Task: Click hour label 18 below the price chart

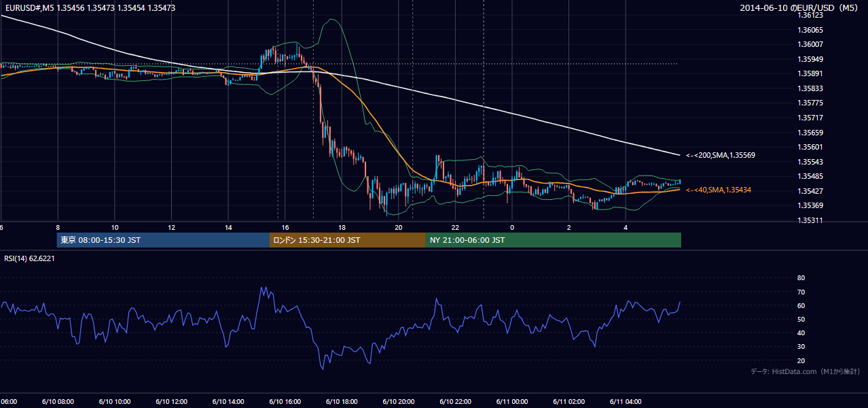Action: [342, 227]
